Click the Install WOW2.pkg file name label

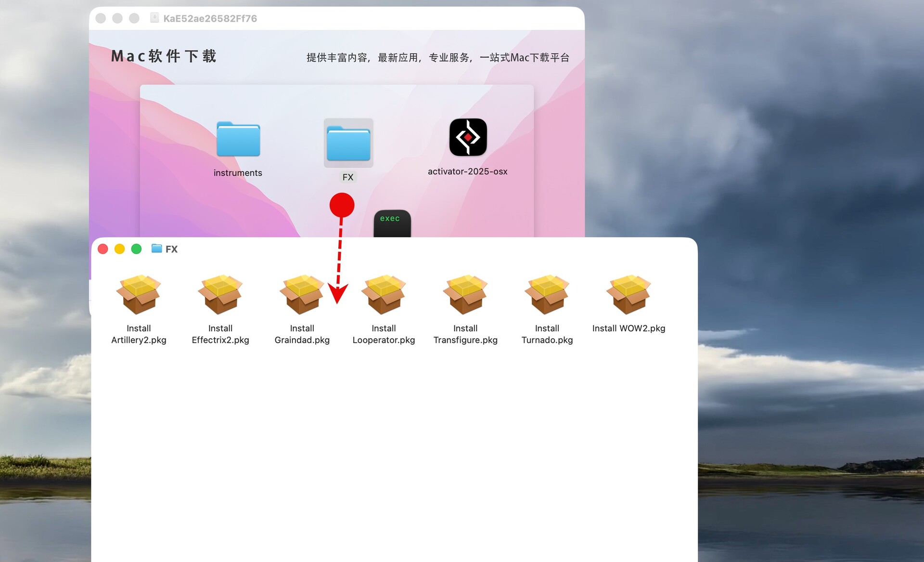(629, 328)
